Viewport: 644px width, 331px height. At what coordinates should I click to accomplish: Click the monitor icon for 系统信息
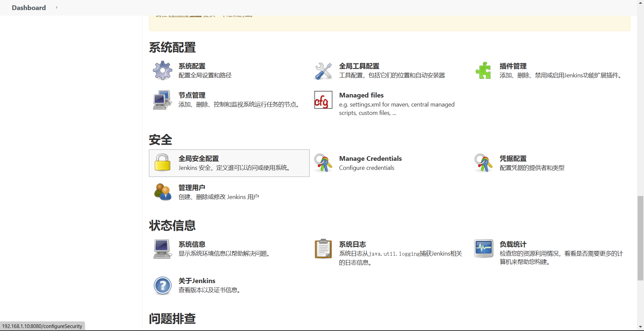pyautogui.click(x=162, y=249)
